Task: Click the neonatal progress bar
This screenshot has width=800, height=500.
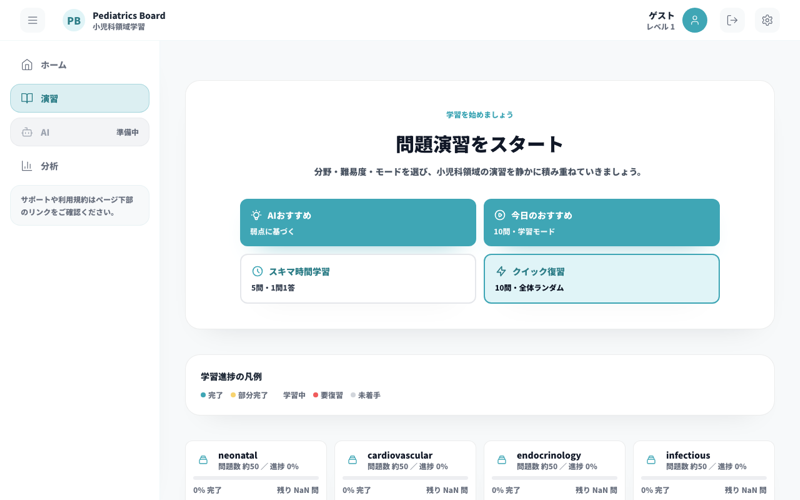Action: [x=255, y=478]
